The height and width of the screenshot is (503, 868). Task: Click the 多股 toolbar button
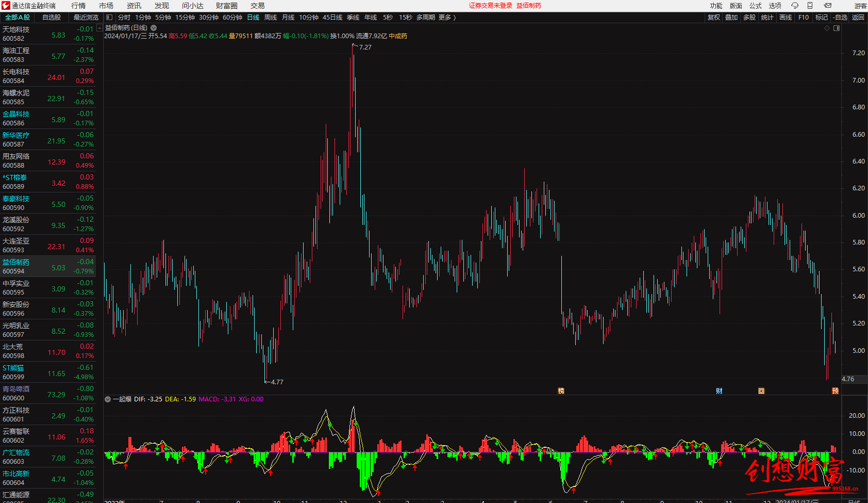[749, 18]
